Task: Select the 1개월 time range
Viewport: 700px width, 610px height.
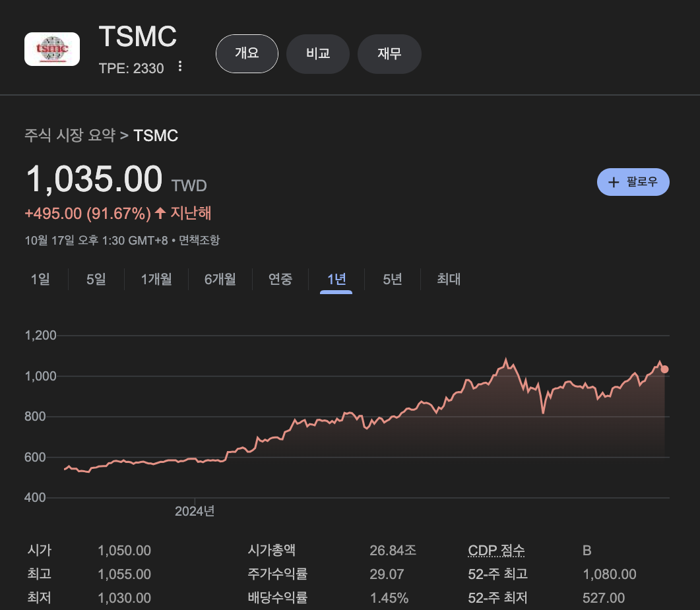Action: [x=156, y=280]
